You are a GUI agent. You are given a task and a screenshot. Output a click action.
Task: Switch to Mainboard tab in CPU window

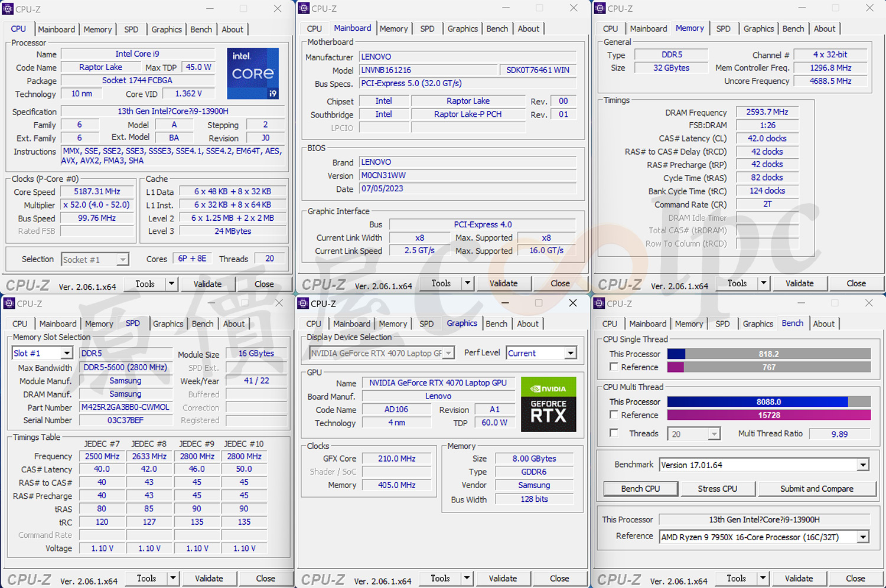click(57, 30)
